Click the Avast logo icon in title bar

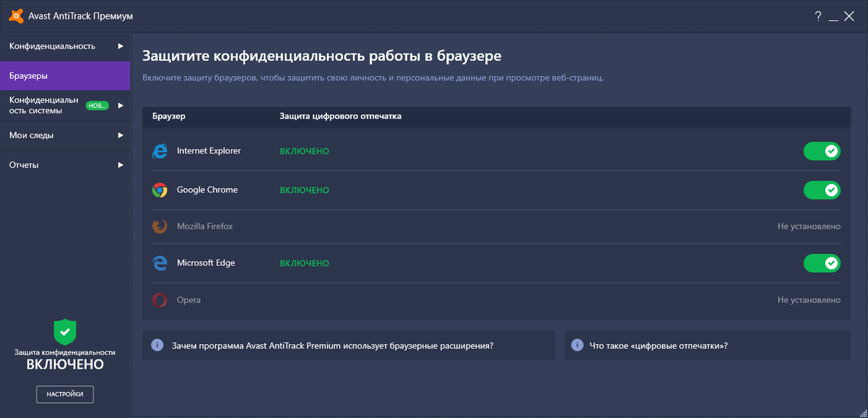(14, 15)
